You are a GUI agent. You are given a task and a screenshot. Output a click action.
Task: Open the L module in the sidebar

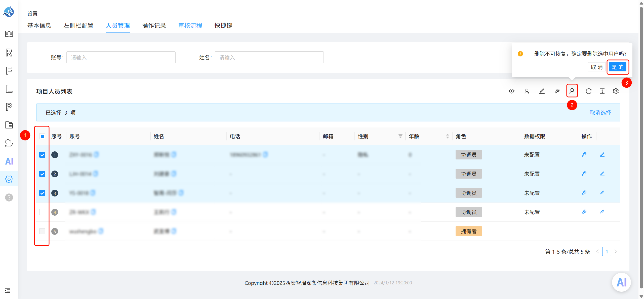(9, 89)
